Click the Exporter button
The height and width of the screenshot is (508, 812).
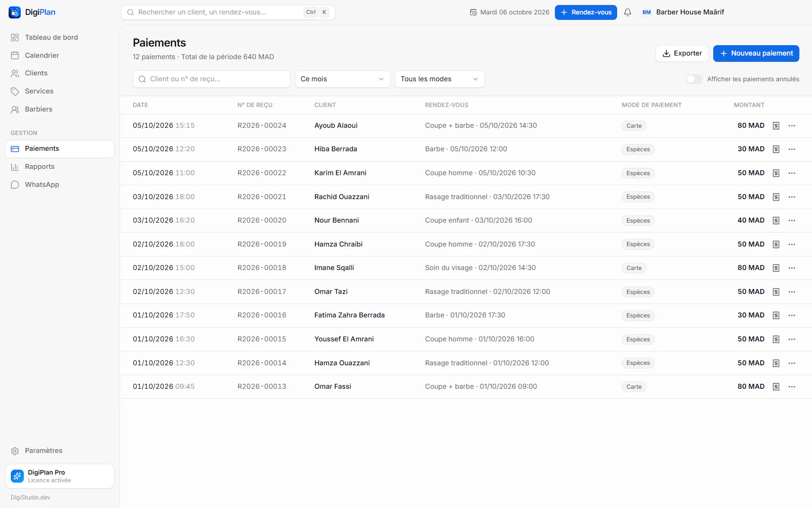click(682, 53)
